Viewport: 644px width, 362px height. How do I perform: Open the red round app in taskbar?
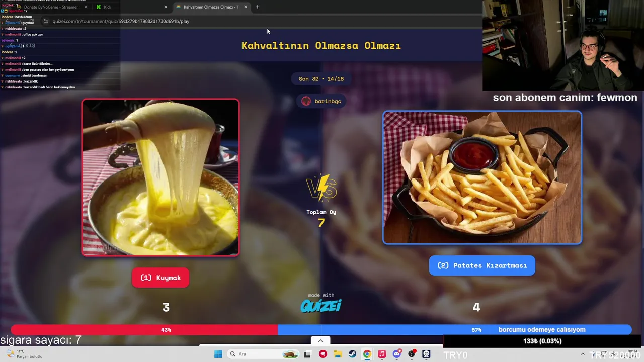[323, 354]
